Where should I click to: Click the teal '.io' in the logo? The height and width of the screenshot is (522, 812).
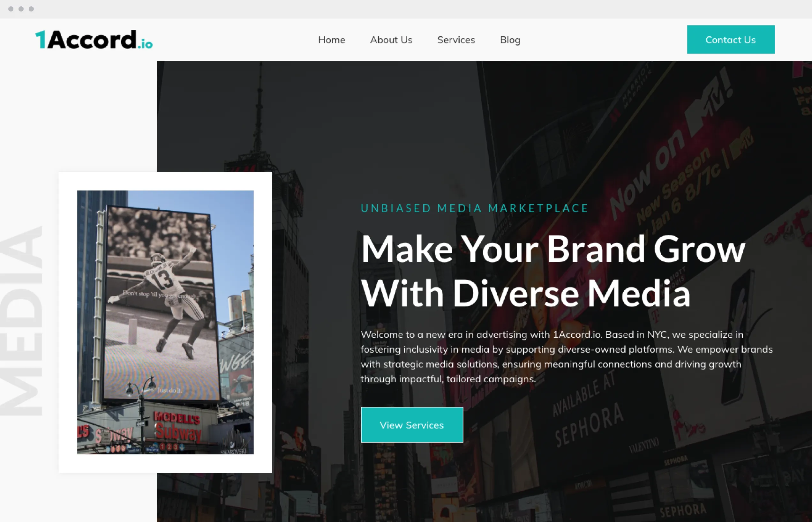click(x=146, y=44)
